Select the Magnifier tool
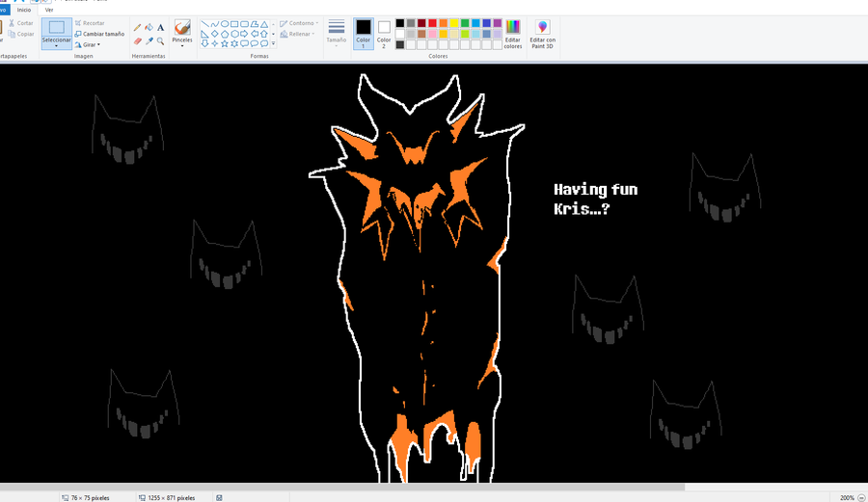Image resolution: width=868 pixels, height=502 pixels. pos(160,40)
